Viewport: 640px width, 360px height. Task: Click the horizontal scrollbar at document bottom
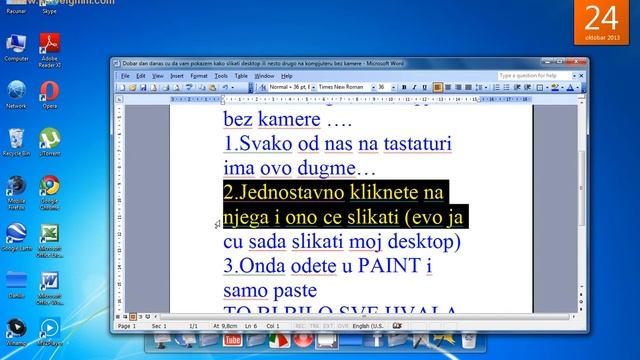pyautogui.click(x=364, y=316)
